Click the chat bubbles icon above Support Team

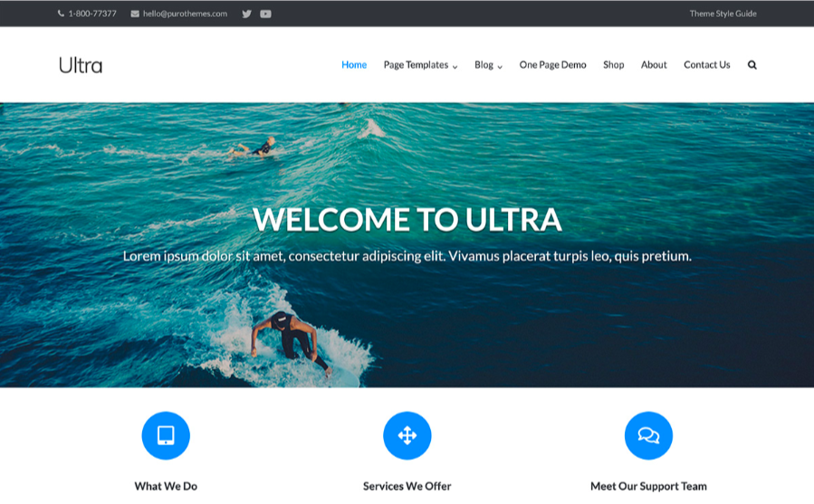[648, 435]
